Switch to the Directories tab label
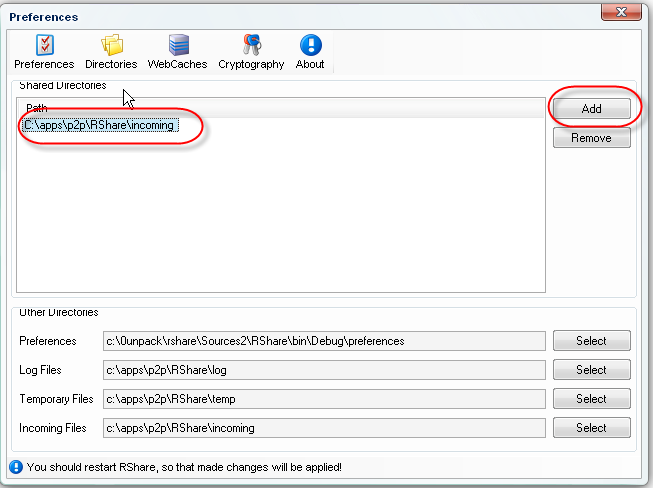The height and width of the screenshot is (488, 653). tap(111, 64)
